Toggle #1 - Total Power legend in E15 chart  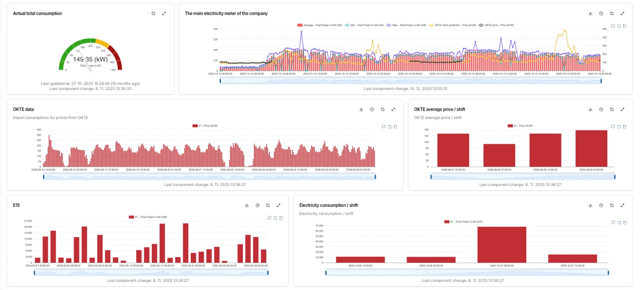pyautogui.click(x=148, y=217)
